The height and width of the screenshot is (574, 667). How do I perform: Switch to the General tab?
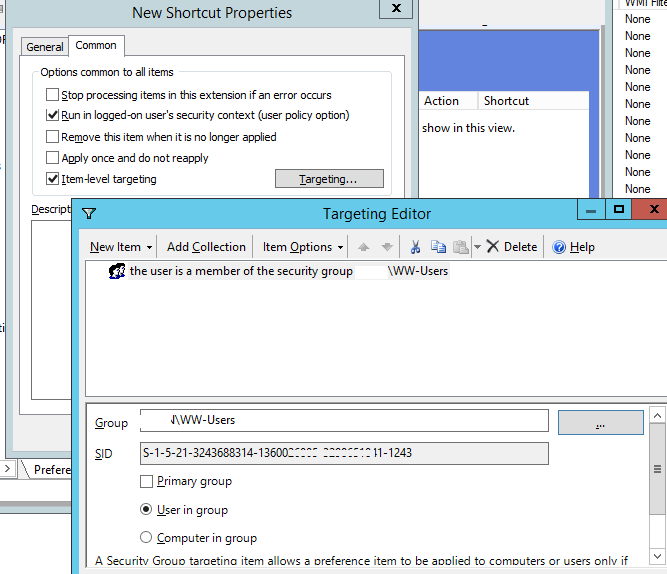pyautogui.click(x=45, y=47)
